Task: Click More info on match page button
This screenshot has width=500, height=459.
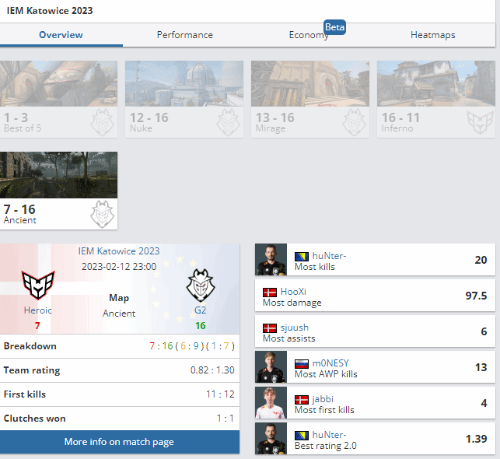Action: [x=119, y=442]
